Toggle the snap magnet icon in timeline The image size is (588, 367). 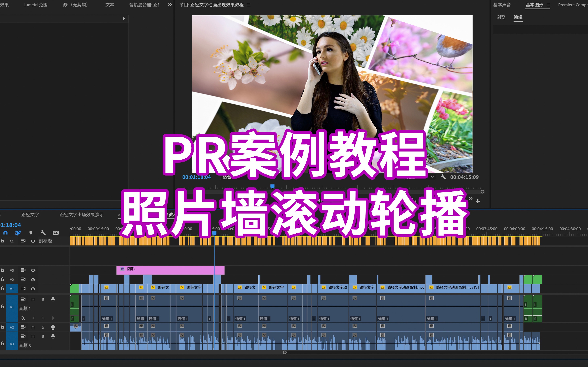(5, 233)
